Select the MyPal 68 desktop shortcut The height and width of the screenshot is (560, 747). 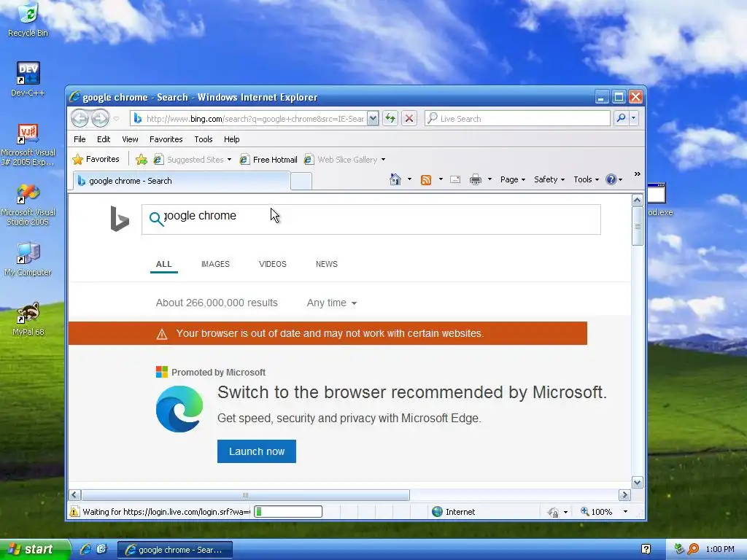click(28, 319)
